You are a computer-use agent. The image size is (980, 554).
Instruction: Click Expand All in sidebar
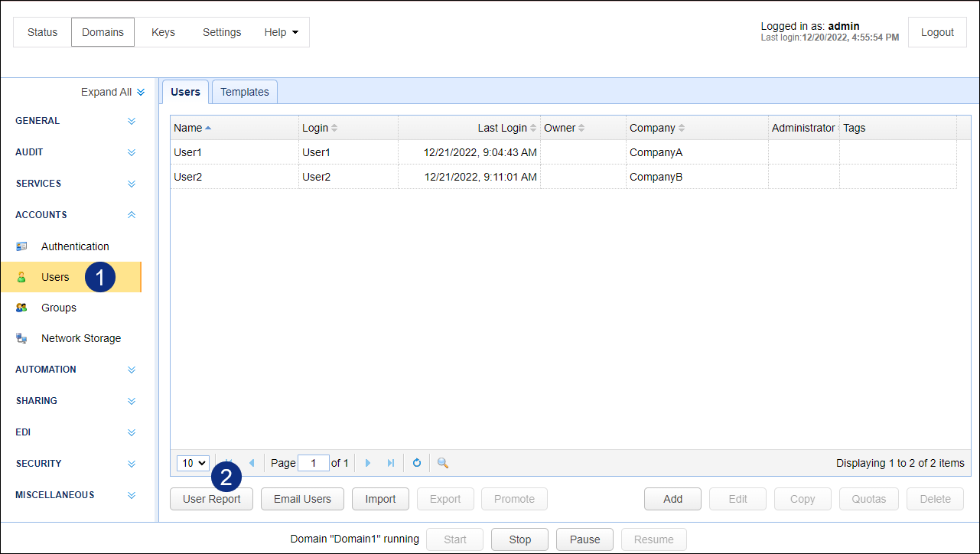112,92
